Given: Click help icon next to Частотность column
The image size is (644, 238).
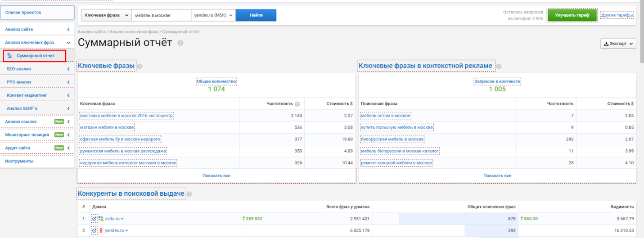Looking at the screenshot, I should coord(297,104).
